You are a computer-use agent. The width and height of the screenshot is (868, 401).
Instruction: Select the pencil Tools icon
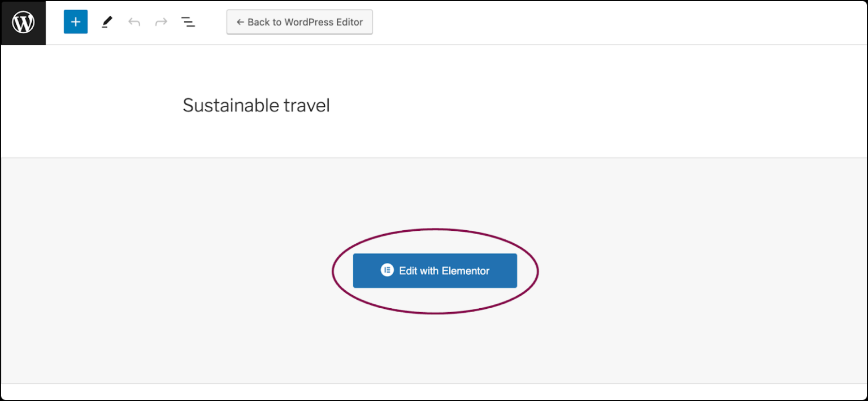pos(106,22)
